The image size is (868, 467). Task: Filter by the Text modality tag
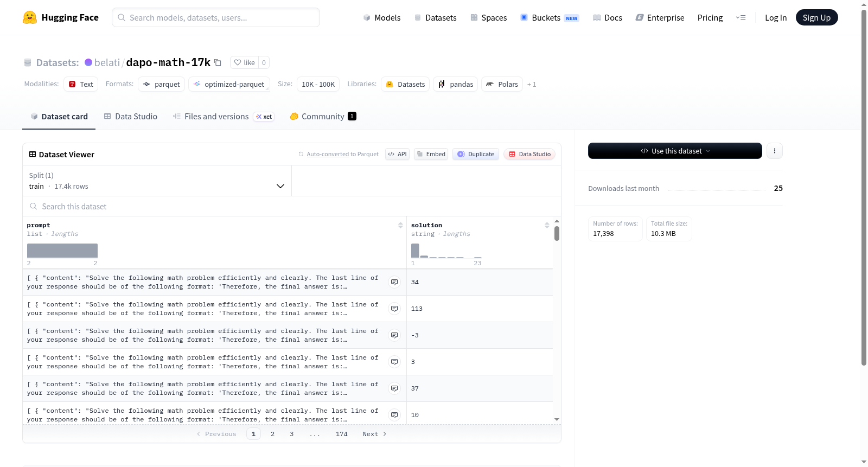coord(81,84)
